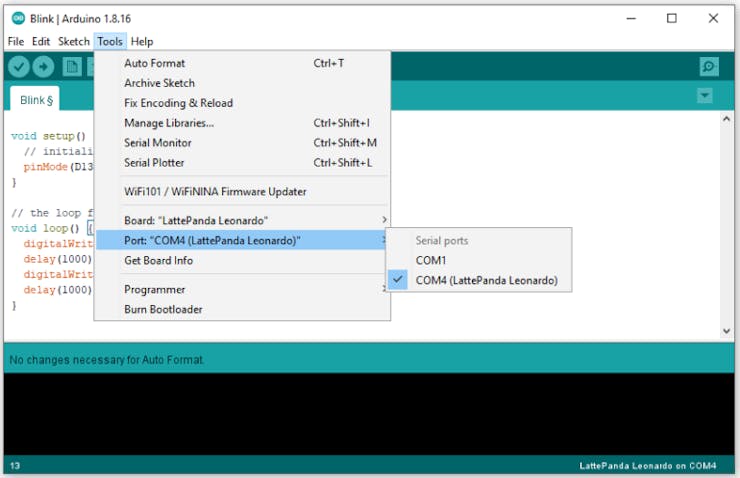Click the Arduino logo in title bar
This screenshot has height=478, width=740.
click(x=18, y=18)
